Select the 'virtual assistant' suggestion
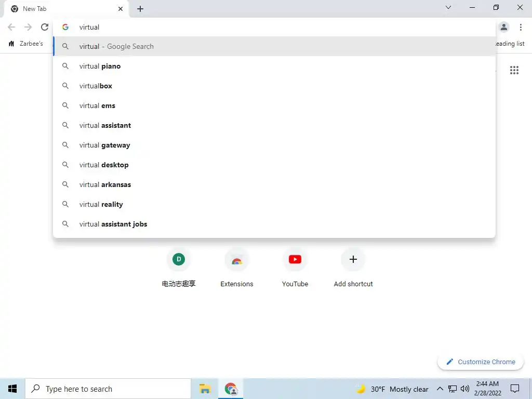 point(274,125)
